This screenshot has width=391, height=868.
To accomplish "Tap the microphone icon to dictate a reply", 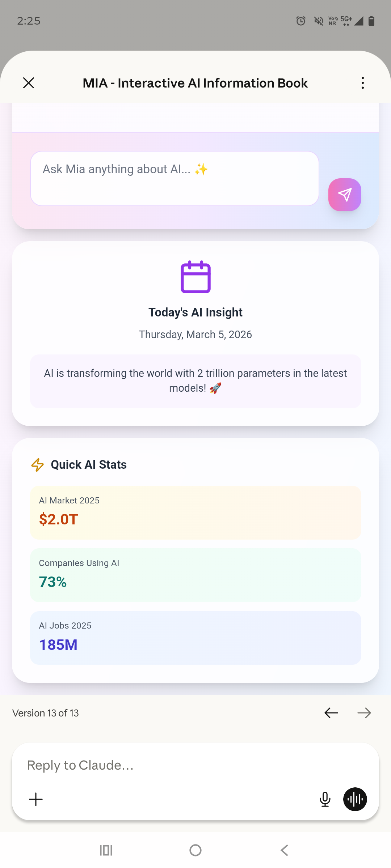I will pos(325,799).
